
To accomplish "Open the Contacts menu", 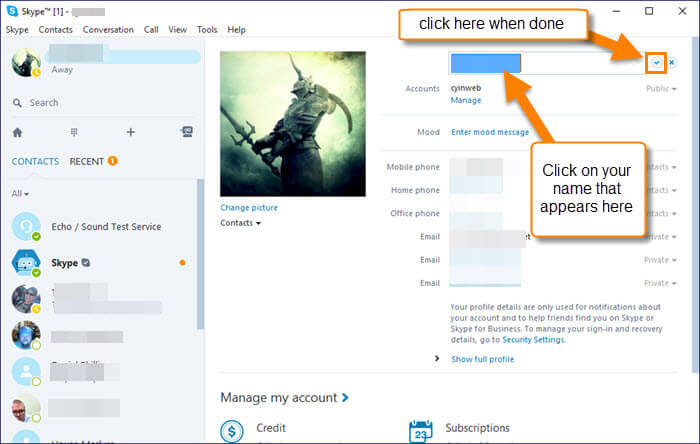I will pos(55,30).
